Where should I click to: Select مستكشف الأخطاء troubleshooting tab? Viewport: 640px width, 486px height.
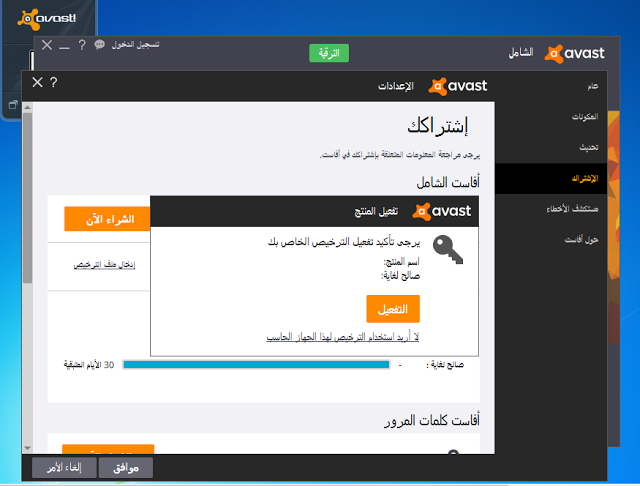(x=572, y=209)
